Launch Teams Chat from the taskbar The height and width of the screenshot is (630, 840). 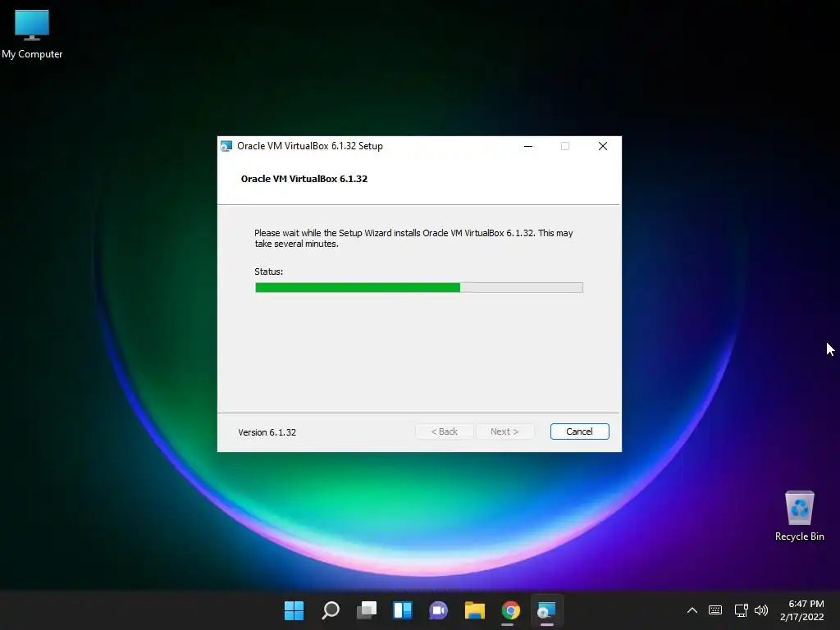coord(438,610)
